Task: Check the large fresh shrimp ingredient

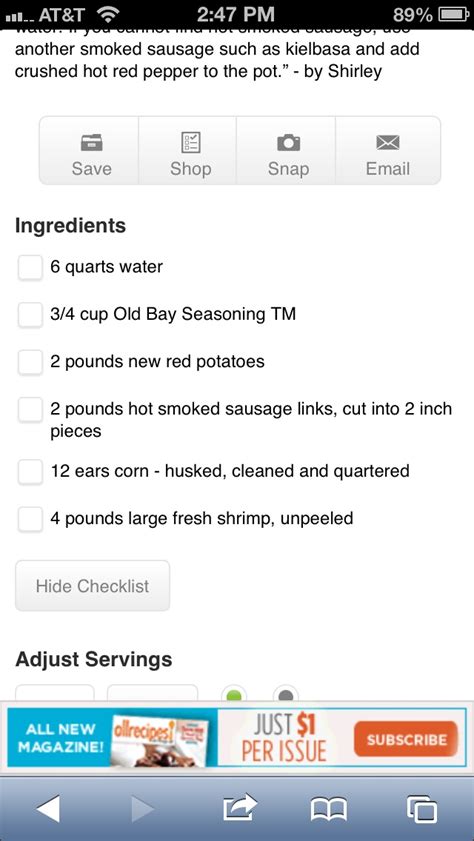Action: (30, 519)
